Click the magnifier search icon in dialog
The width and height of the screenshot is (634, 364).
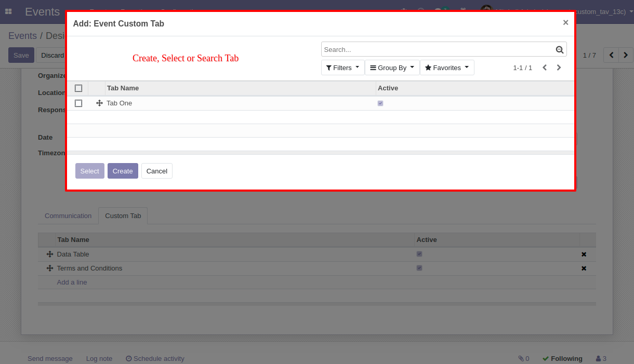point(560,50)
